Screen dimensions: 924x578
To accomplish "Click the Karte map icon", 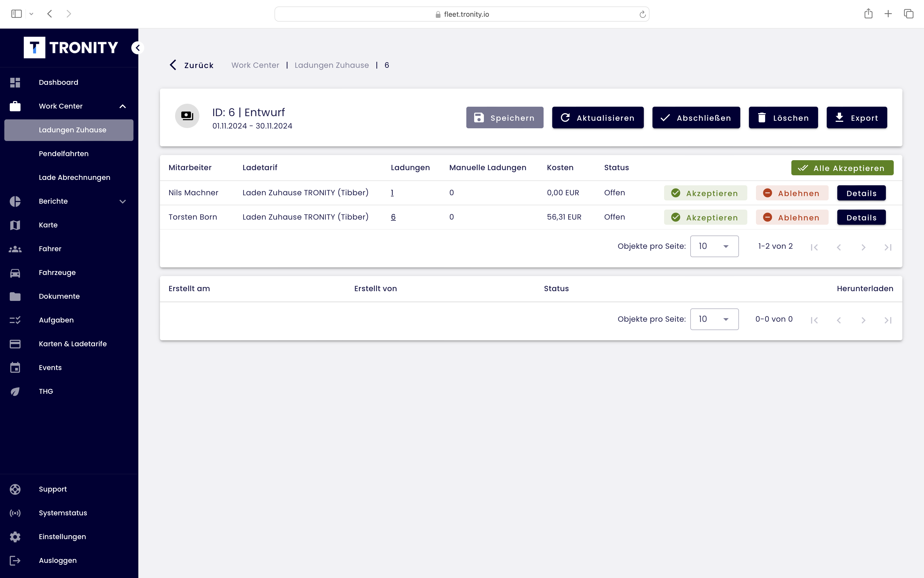I will (x=15, y=225).
